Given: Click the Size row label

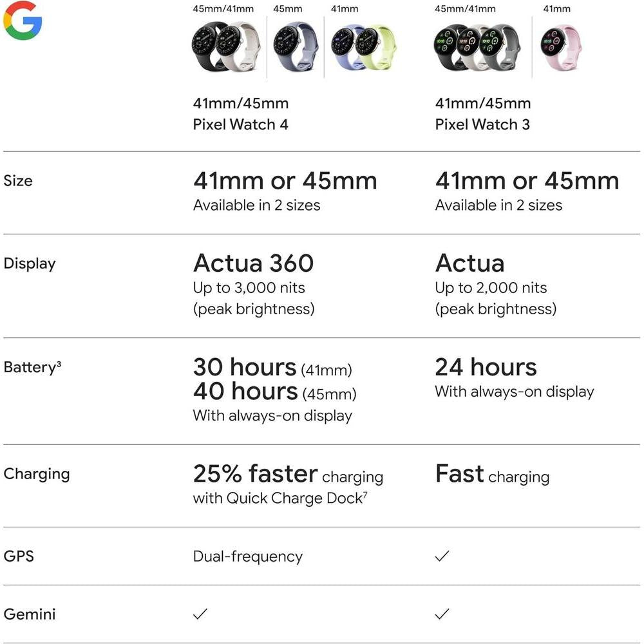Looking at the screenshot, I should tap(18, 181).
